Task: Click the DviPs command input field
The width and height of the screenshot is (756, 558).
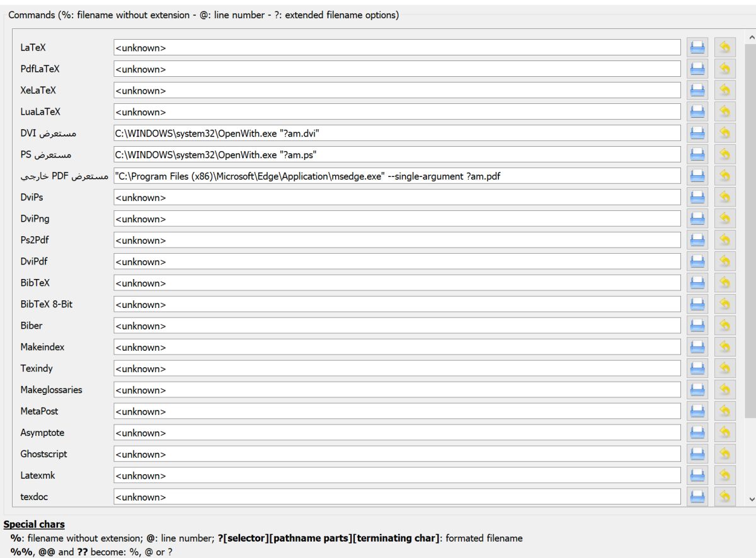Action: pos(398,197)
